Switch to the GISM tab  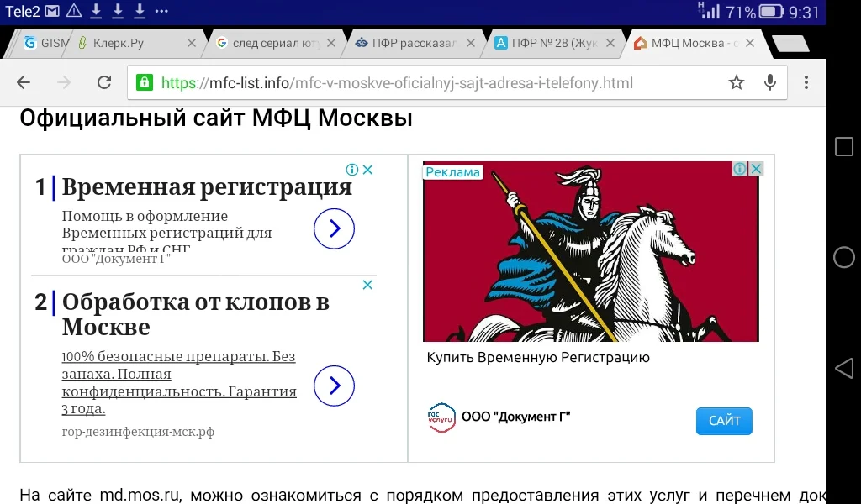(x=46, y=43)
